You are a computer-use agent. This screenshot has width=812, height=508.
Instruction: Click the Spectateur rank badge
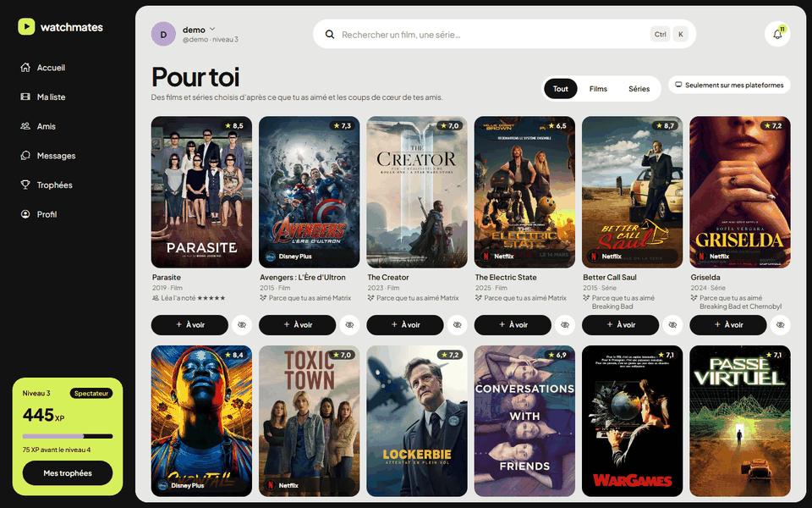(91, 394)
